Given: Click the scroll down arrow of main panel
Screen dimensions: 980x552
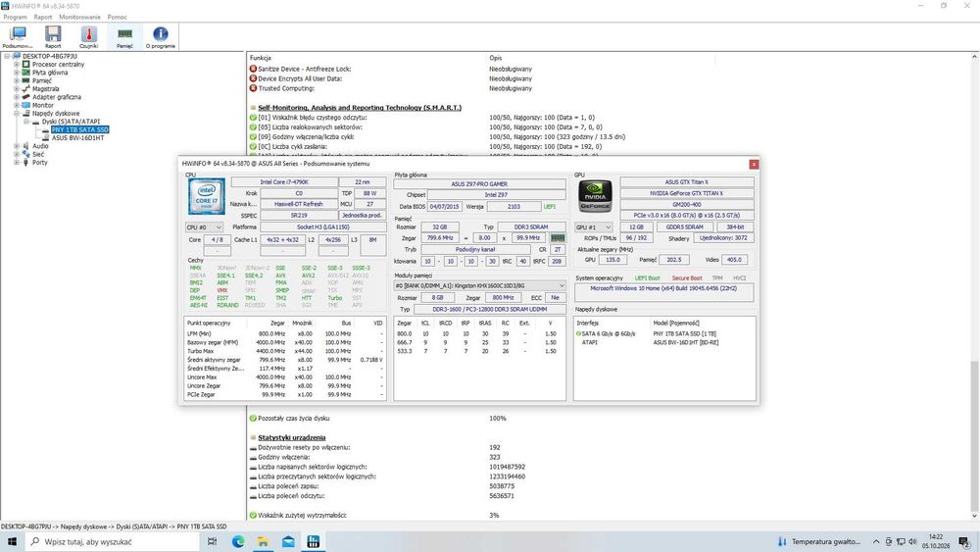Looking at the screenshot, I should click(974, 516).
